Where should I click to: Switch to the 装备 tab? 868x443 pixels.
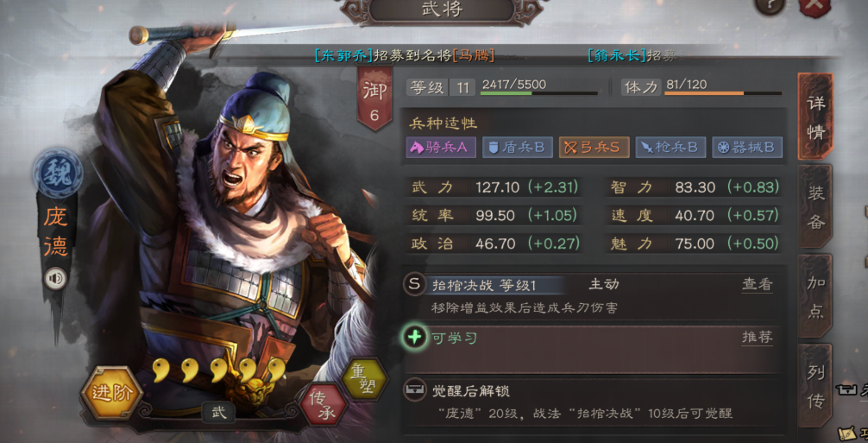[816, 207]
